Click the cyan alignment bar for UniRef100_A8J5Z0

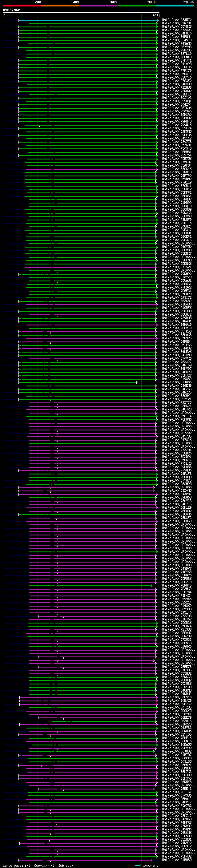click(x=88, y=20)
